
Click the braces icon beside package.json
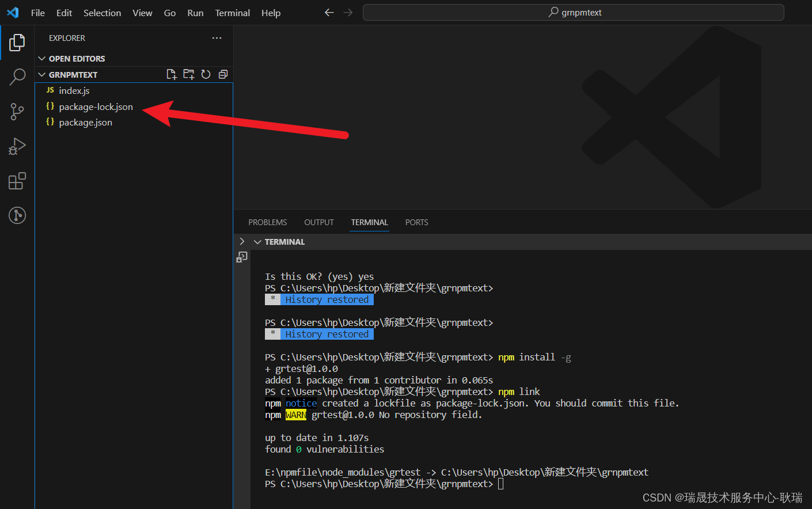click(50, 122)
